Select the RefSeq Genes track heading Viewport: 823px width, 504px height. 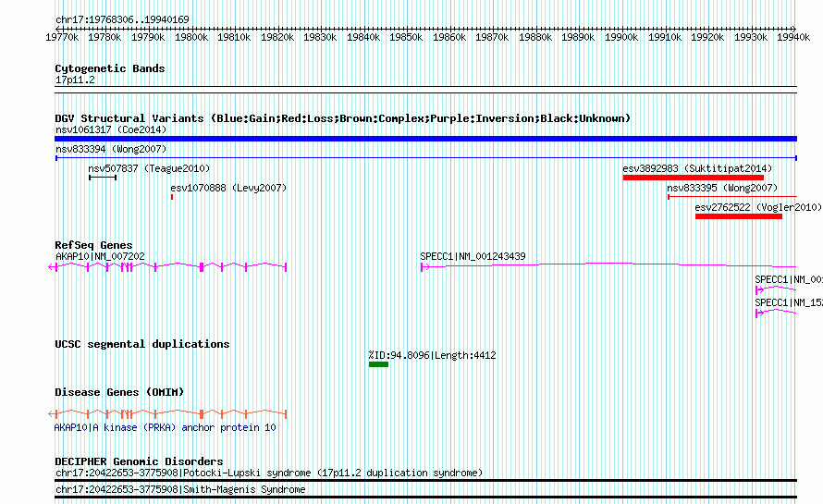click(93, 245)
